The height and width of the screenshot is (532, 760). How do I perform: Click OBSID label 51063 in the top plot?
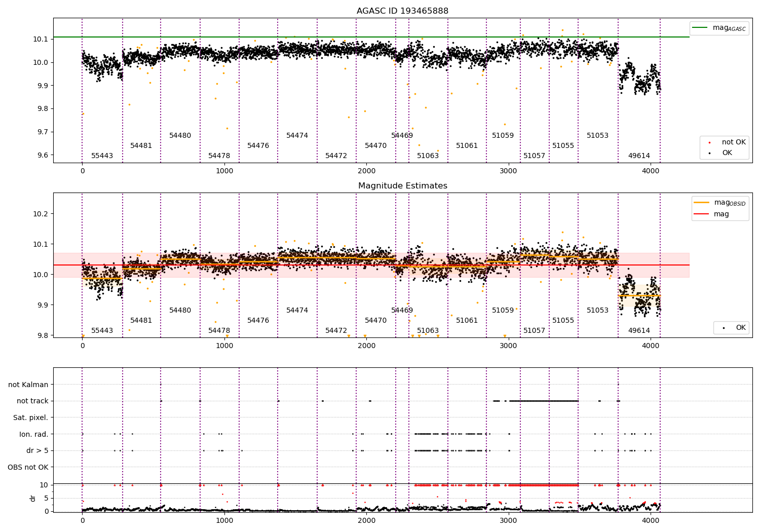coord(428,156)
